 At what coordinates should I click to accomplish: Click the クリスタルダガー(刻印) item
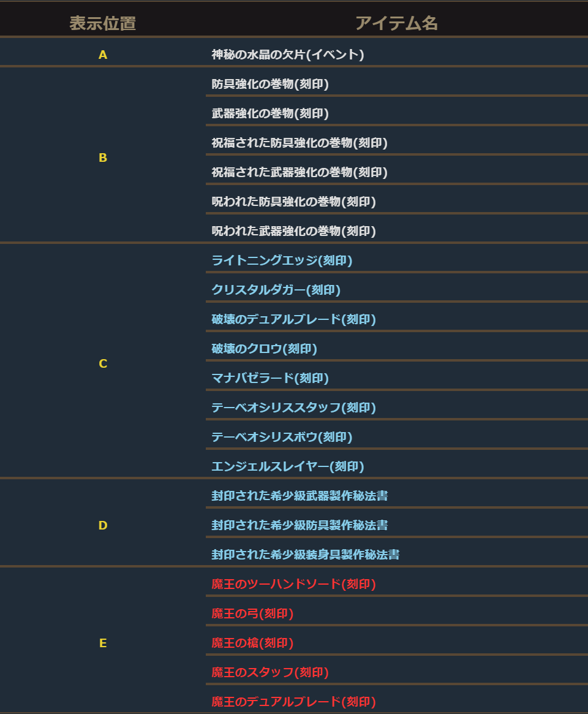[x=276, y=291]
